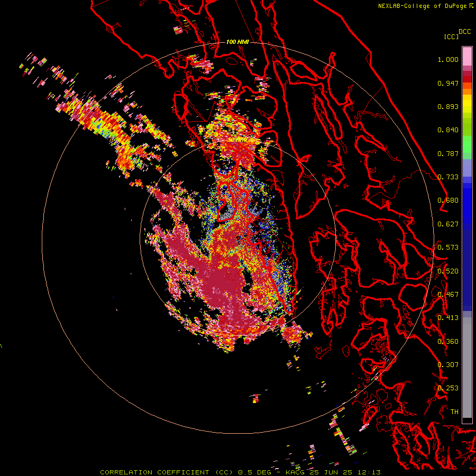Select the 0.573 scale value

[x=448, y=248]
